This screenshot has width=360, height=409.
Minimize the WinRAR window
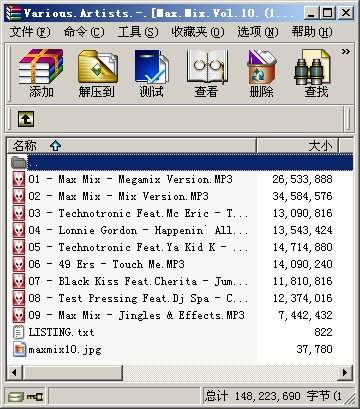click(311, 13)
